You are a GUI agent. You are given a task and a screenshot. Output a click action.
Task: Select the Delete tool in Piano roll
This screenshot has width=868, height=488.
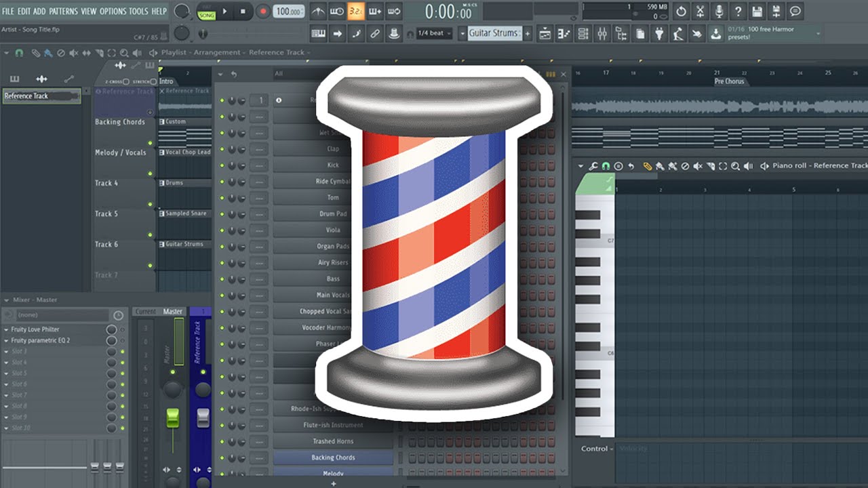click(685, 166)
